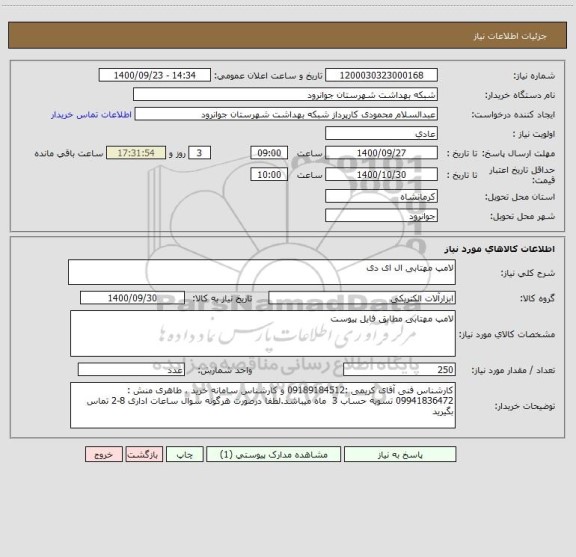Click the label اولویت نیاز

pyautogui.click(x=534, y=134)
